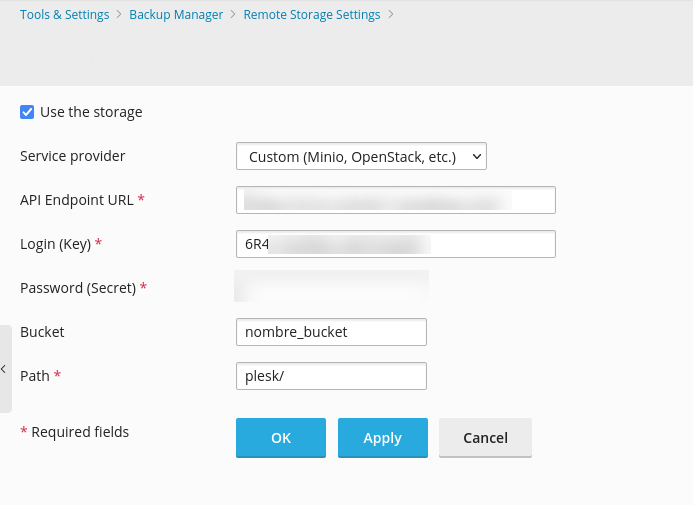This screenshot has width=693, height=505.
Task: Select the Password (Secret) input field
Action: pos(331,287)
